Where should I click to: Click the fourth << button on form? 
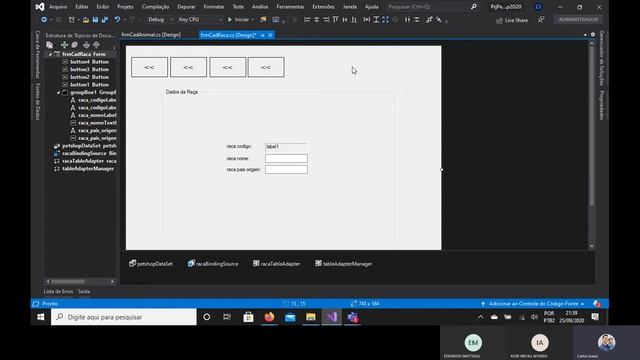click(x=266, y=67)
